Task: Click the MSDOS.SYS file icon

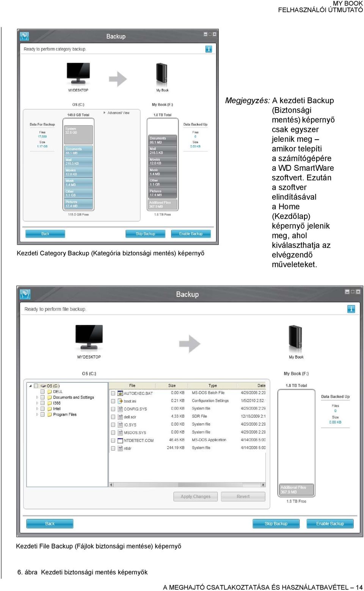Action: (x=120, y=432)
